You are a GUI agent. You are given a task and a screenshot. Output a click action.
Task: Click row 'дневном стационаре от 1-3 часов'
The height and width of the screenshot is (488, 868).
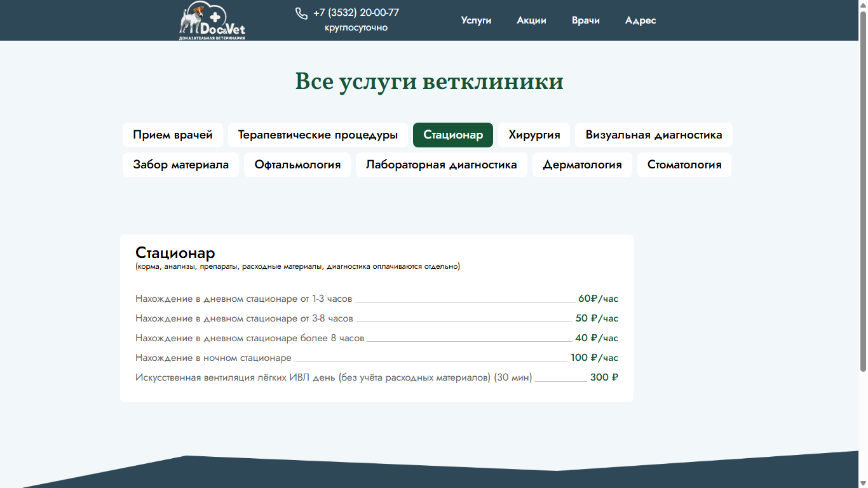(377, 299)
